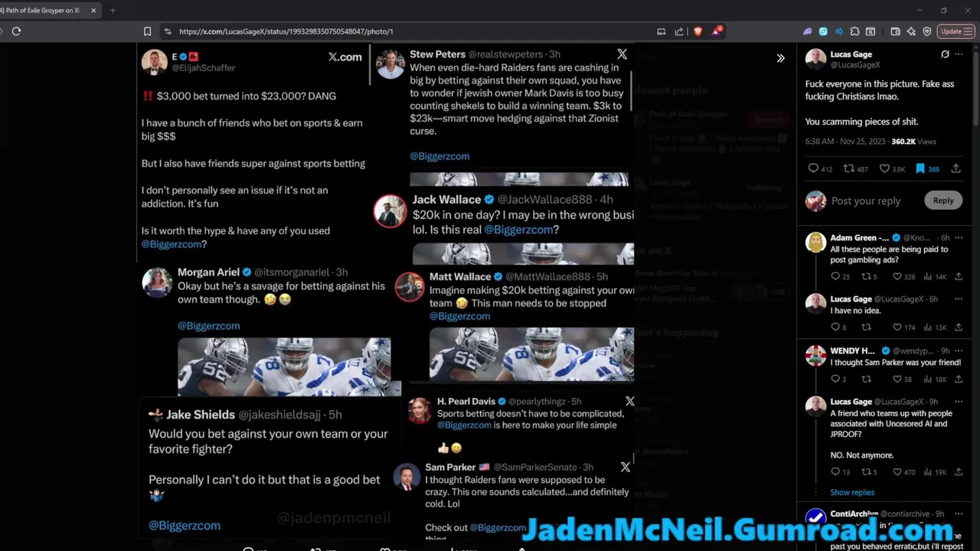View analytics 14K on Adam Green reply
The height and width of the screenshot is (551, 980).
point(936,276)
